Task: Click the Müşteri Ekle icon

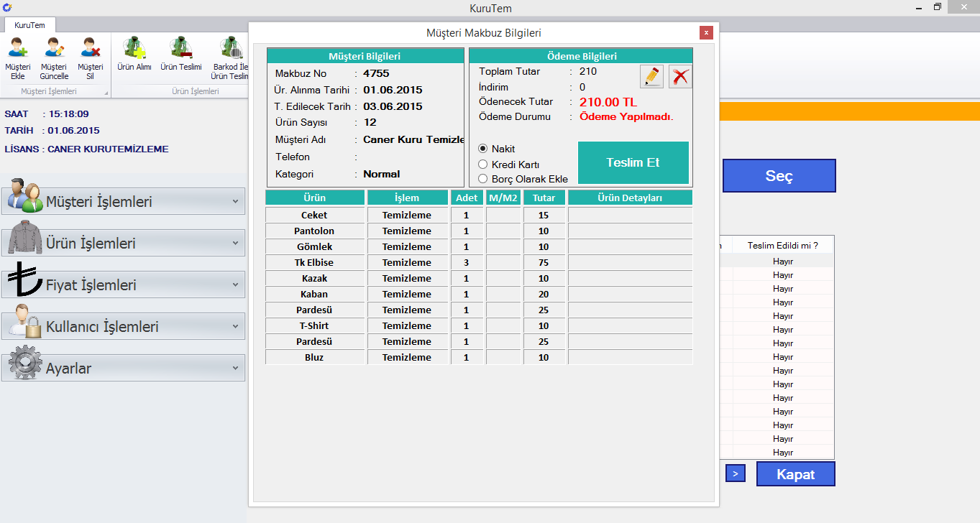Action: (17, 49)
